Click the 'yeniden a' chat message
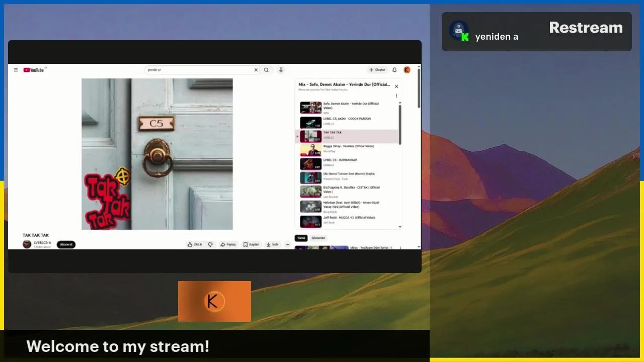The height and width of the screenshot is (362, 644). 497,36
